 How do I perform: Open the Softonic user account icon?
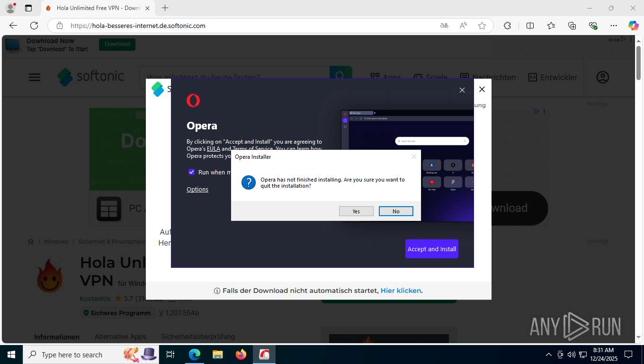click(602, 77)
